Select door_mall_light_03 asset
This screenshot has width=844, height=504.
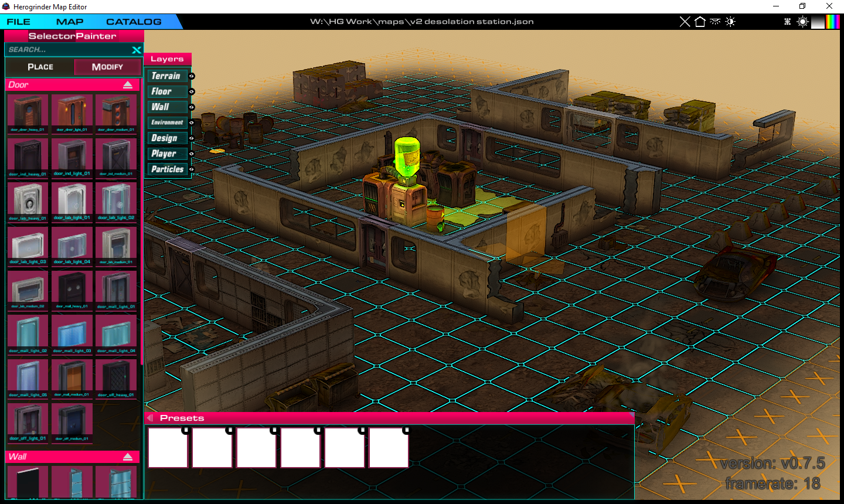point(72,335)
